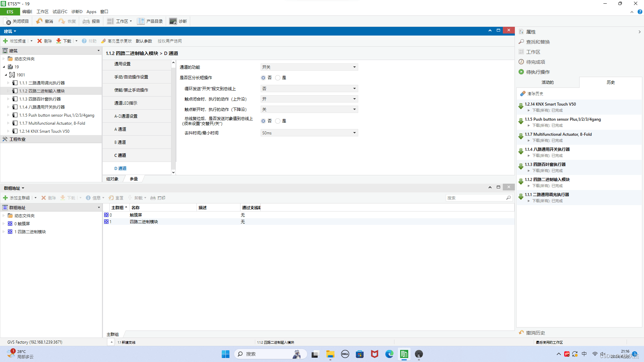The image size is (644, 362).
Task: Click the Report (报告) printer icon
Action: 86,21
